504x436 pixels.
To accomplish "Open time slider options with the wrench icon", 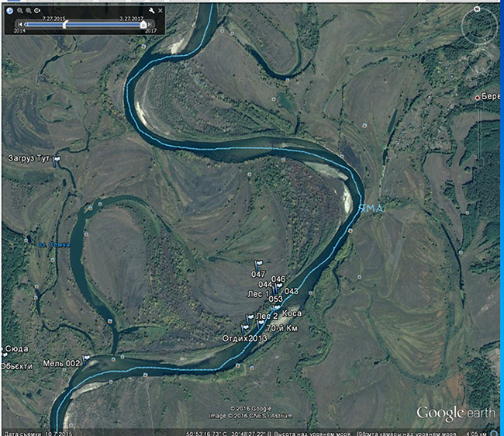I will pyautogui.click(x=151, y=11).
